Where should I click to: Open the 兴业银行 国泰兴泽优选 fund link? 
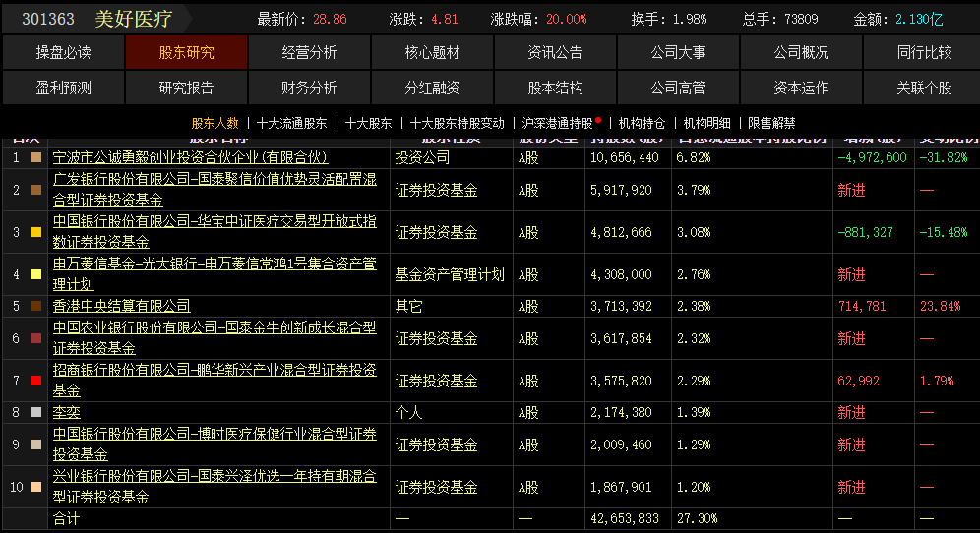(x=215, y=487)
